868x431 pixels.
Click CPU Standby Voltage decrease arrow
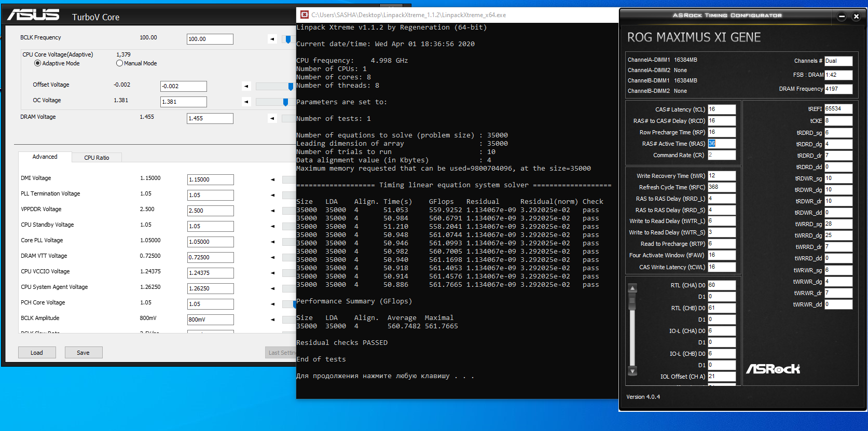(x=272, y=226)
